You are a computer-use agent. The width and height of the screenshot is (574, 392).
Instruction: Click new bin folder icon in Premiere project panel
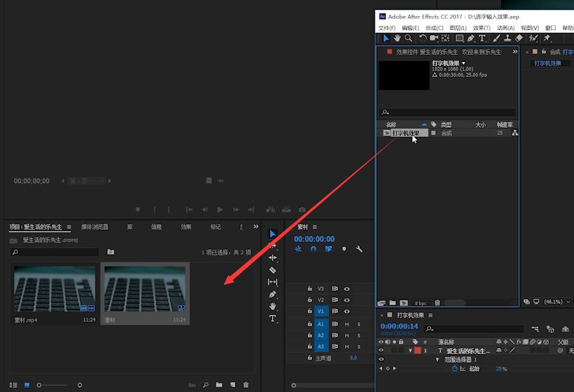pos(219,385)
